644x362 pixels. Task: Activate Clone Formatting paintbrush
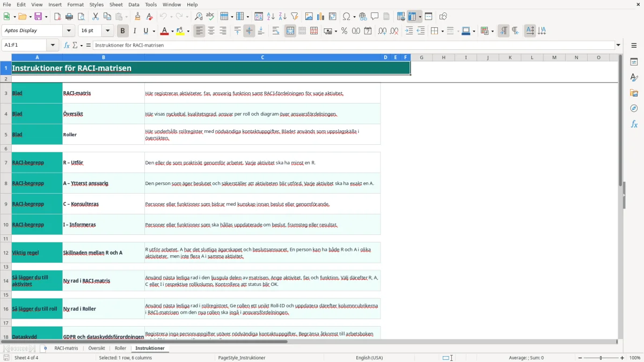[138, 17]
